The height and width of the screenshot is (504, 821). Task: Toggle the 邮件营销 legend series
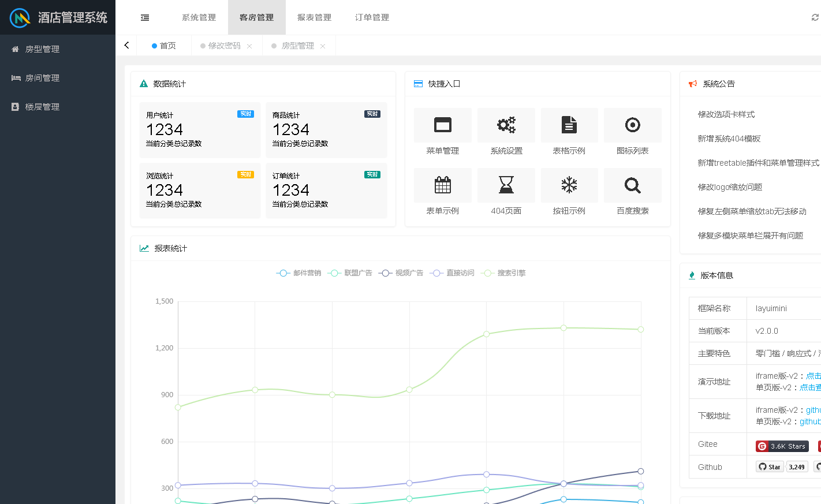tap(298, 273)
